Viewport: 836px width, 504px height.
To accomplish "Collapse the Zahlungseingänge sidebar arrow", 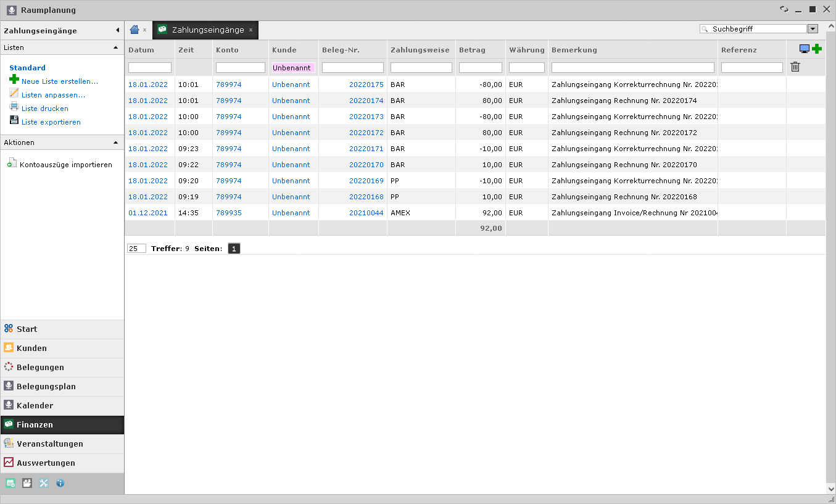I will 117,30.
